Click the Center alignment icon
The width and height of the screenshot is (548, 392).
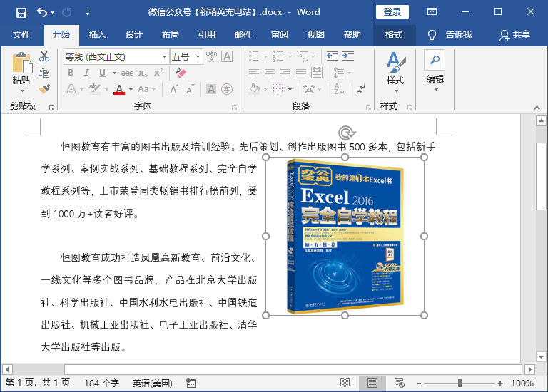tap(270, 73)
